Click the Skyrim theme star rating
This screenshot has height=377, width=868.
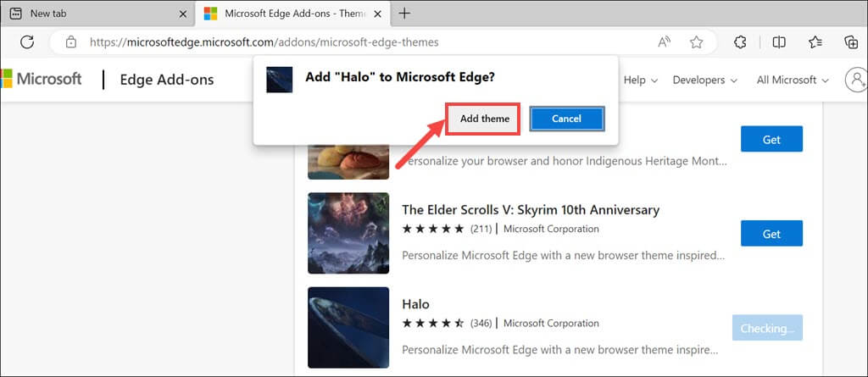coord(433,229)
